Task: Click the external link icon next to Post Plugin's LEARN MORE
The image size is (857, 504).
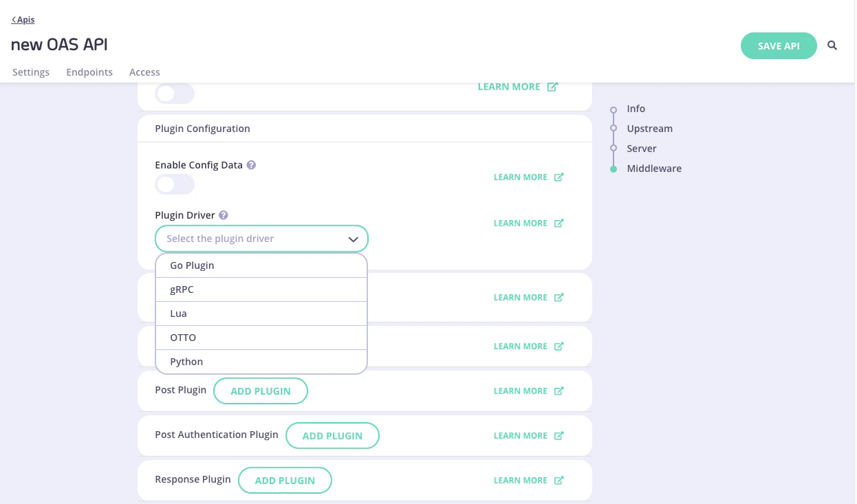Action: coord(558,391)
